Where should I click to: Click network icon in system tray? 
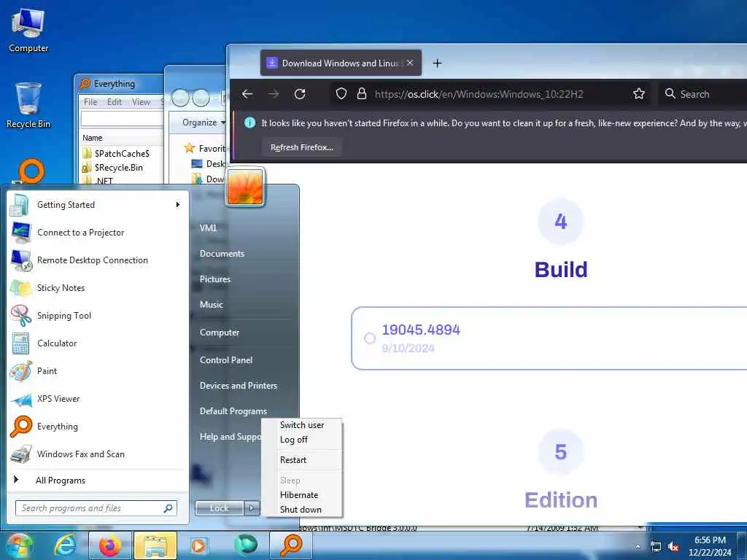point(656,547)
